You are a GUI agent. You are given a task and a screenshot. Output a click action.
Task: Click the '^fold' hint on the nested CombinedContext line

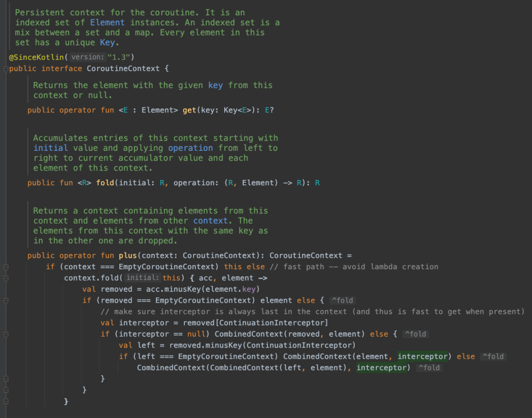click(x=429, y=368)
